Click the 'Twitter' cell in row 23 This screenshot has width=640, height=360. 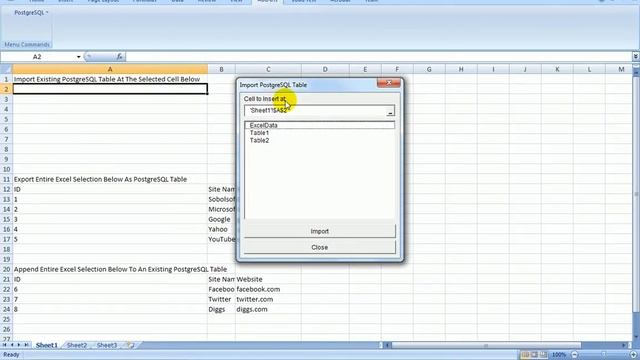[221, 299]
